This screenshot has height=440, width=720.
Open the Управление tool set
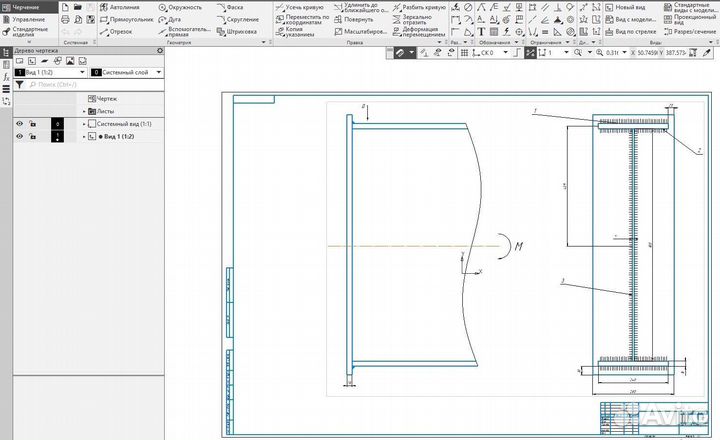click(x=27, y=19)
